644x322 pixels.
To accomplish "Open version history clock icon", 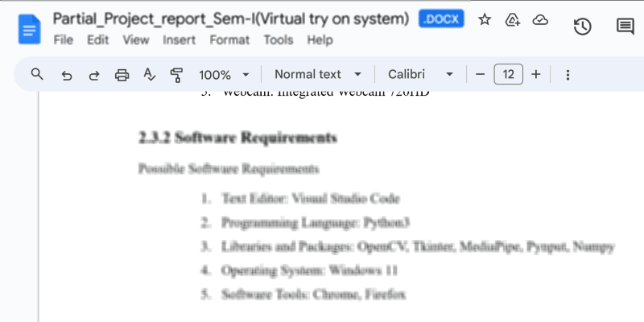I will point(582,27).
